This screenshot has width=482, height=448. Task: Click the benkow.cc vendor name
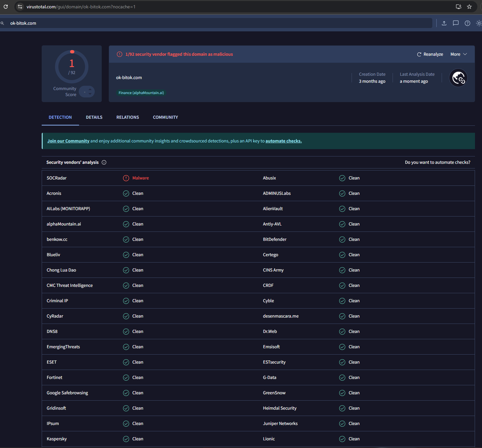(x=57, y=239)
